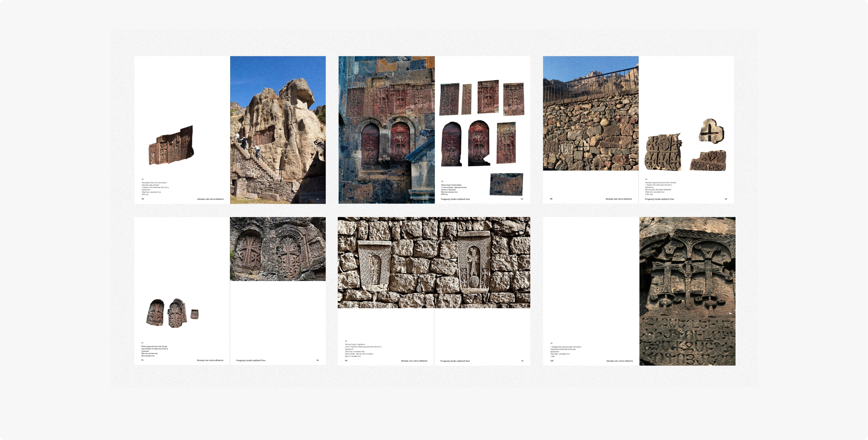Select the stone wall with railing photo

tap(590, 113)
